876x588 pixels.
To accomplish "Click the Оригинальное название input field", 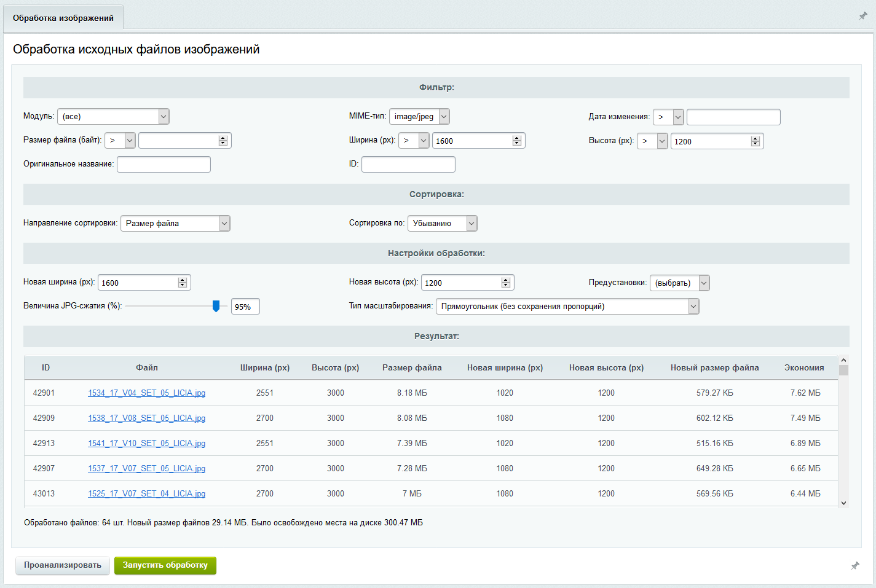I will click(164, 164).
